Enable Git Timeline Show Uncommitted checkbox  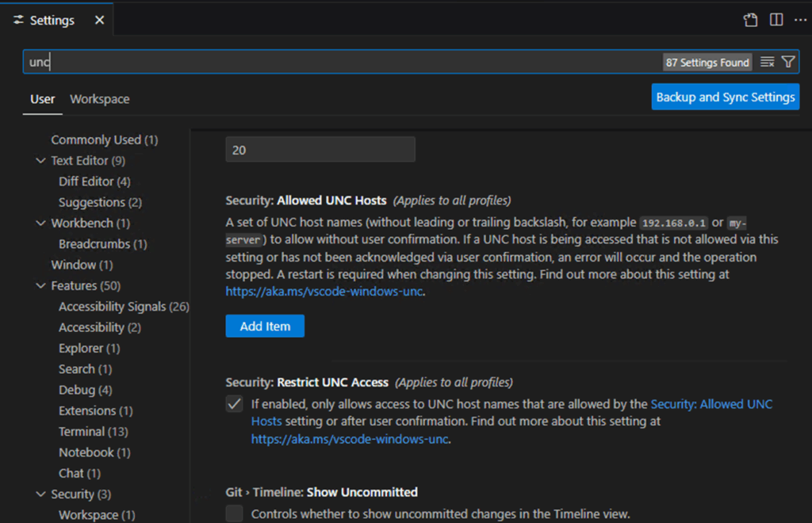click(x=235, y=513)
